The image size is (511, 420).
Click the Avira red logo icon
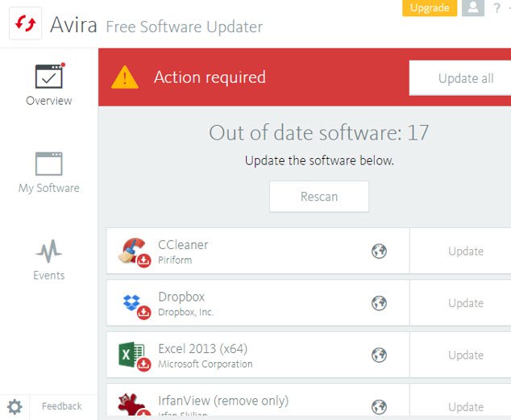[x=26, y=24]
